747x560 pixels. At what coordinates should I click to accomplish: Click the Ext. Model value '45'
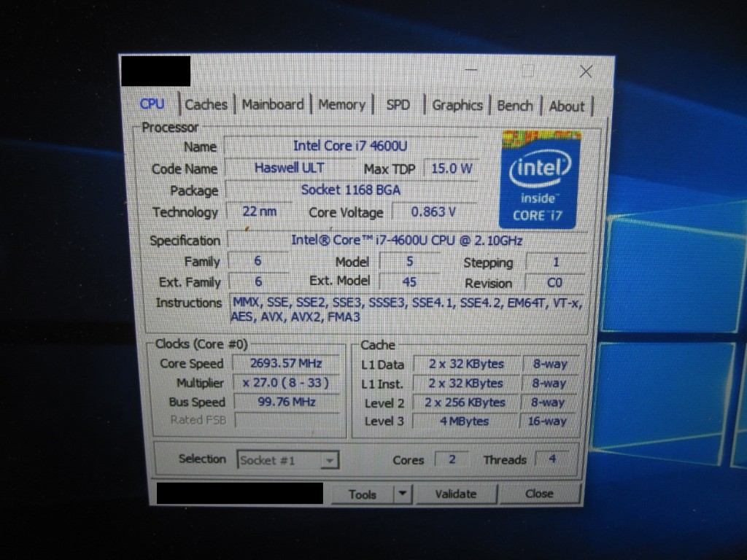[409, 282]
